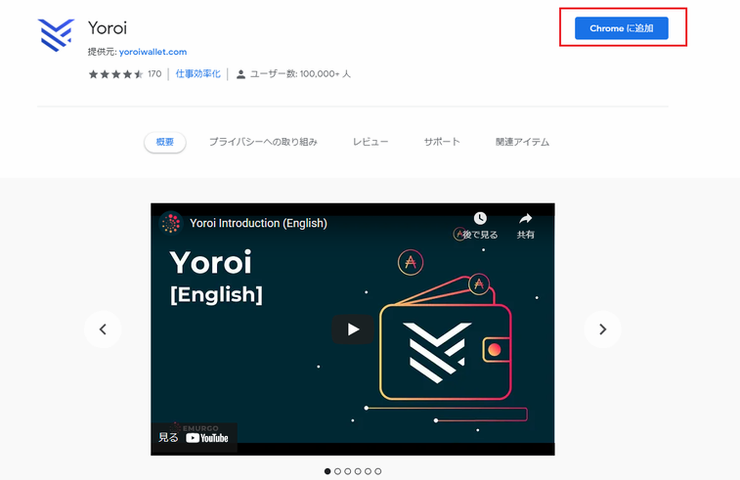The height and width of the screenshot is (480, 740).
Task: Select the second carousel dot
Action: pos(337,471)
